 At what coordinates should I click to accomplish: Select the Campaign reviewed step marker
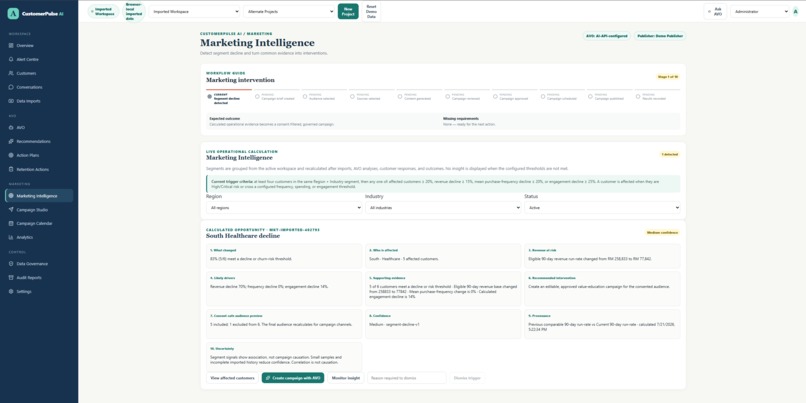point(448,96)
